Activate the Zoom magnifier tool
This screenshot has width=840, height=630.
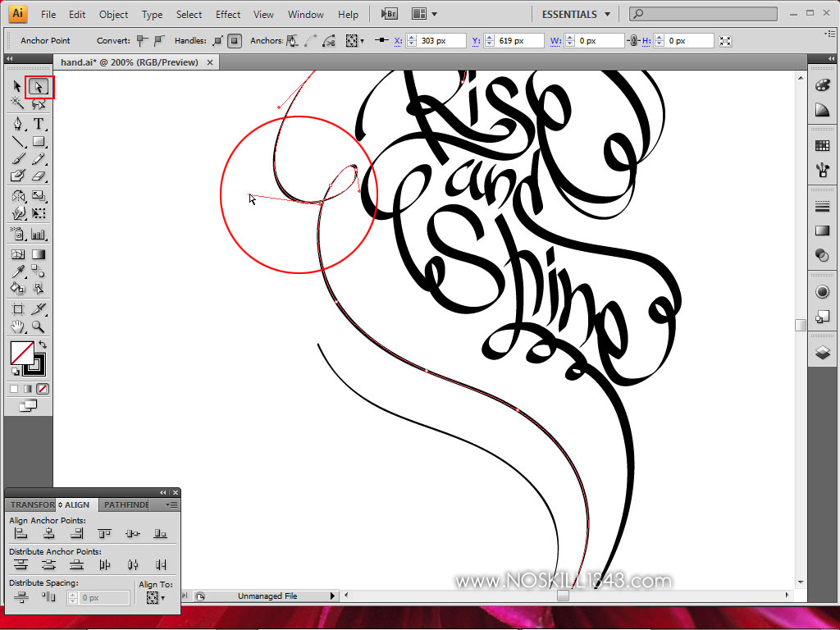coord(38,326)
